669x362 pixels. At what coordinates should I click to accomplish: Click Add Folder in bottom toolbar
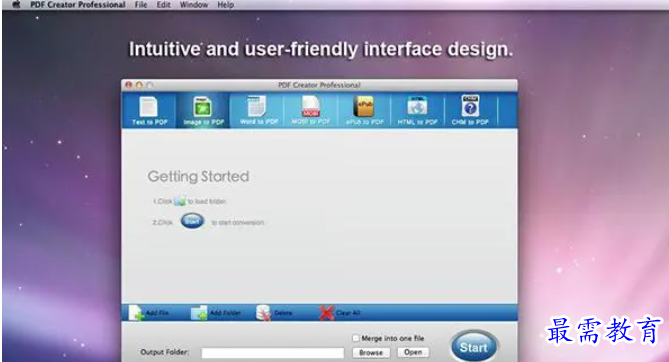coord(215,313)
